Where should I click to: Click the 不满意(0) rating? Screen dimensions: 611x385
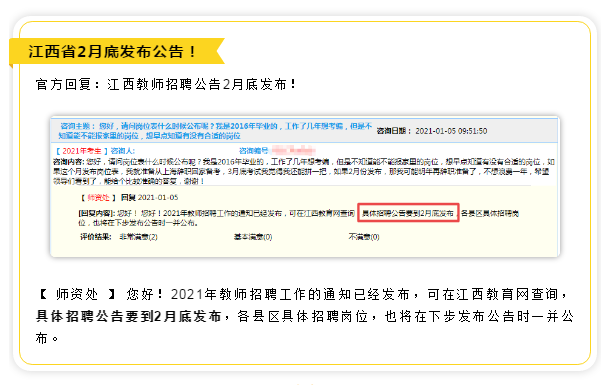click(x=364, y=237)
